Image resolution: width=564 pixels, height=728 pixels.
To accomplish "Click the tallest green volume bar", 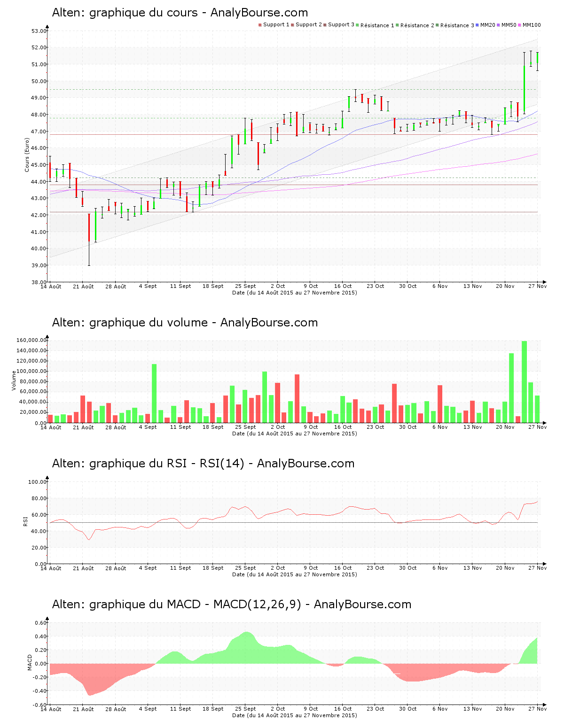I will [525, 381].
